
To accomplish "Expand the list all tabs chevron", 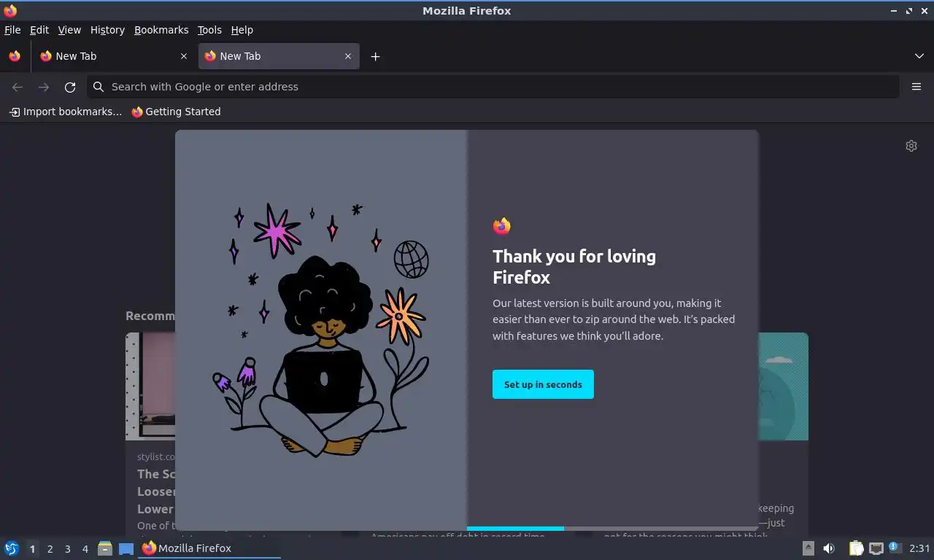I will click(x=919, y=56).
